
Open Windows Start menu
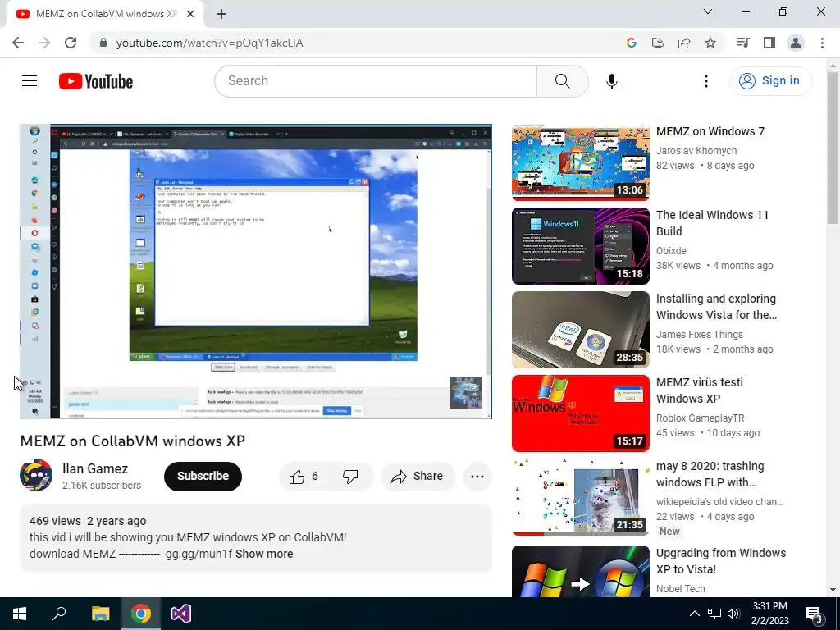point(20,614)
